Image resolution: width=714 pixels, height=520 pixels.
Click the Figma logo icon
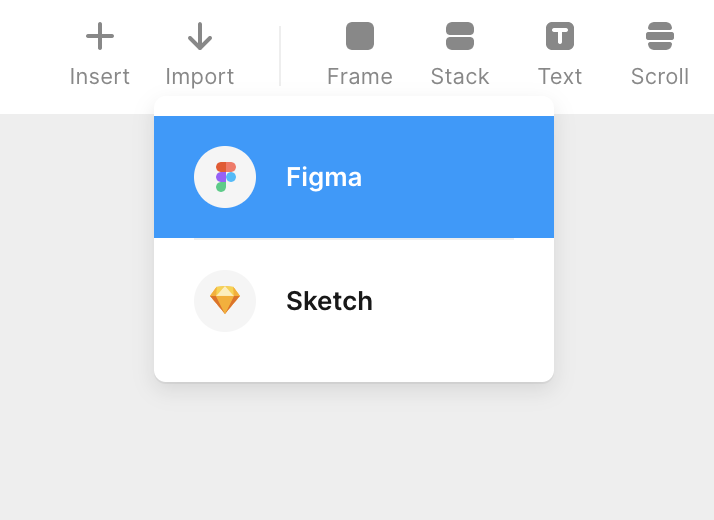tap(225, 177)
